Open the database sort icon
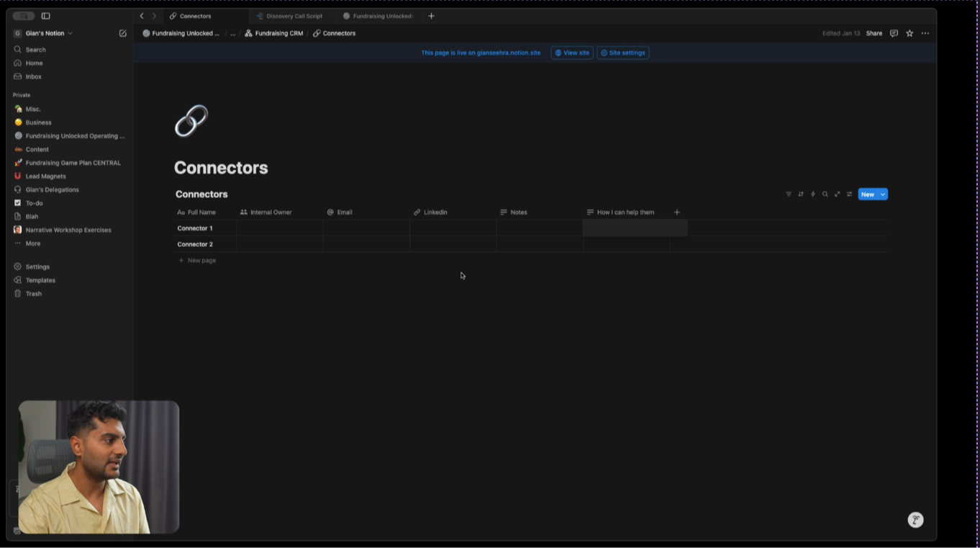 pyautogui.click(x=801, y=194)
